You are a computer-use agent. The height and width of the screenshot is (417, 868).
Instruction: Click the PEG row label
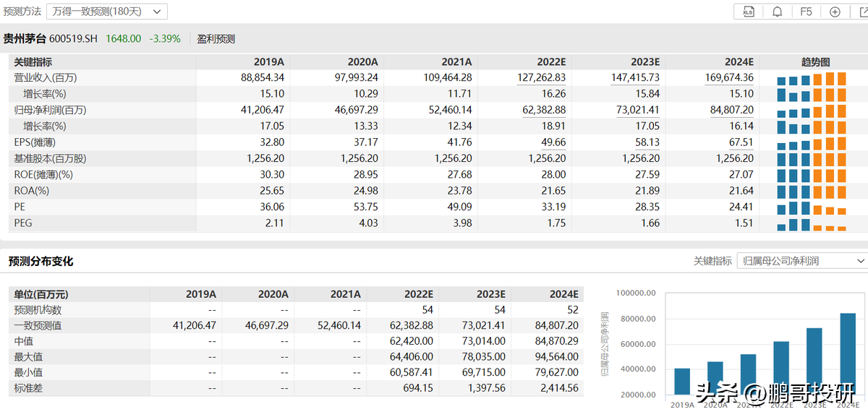pos(23,223)
